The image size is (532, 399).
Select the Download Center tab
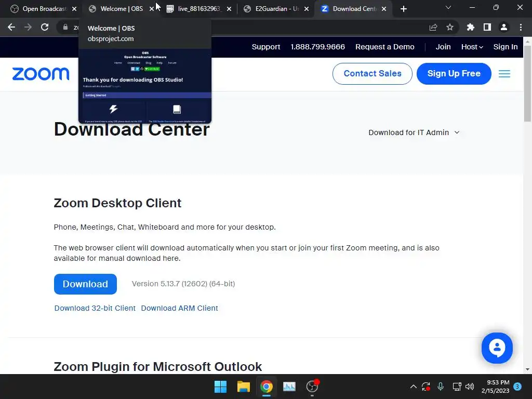click(x=354, y=9)
